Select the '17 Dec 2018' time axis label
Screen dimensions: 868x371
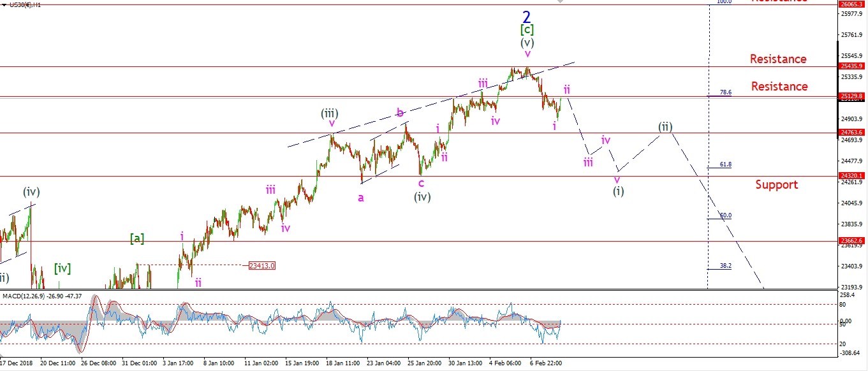[x=18, y=363]
